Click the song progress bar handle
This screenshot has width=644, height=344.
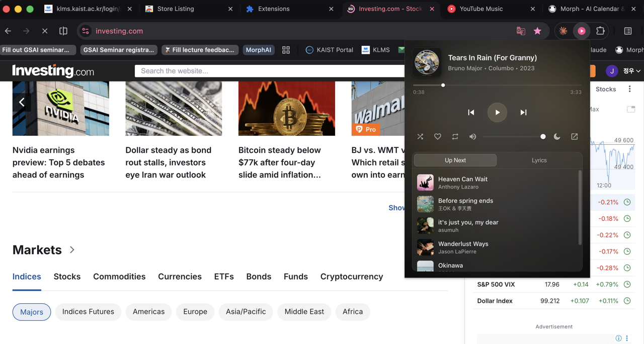443,85
